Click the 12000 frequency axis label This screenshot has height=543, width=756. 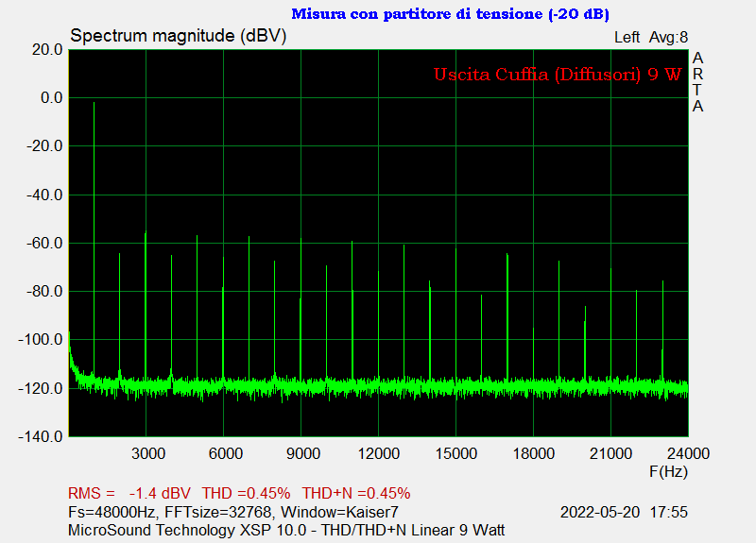pyautogui.click(x=379, y=453)
